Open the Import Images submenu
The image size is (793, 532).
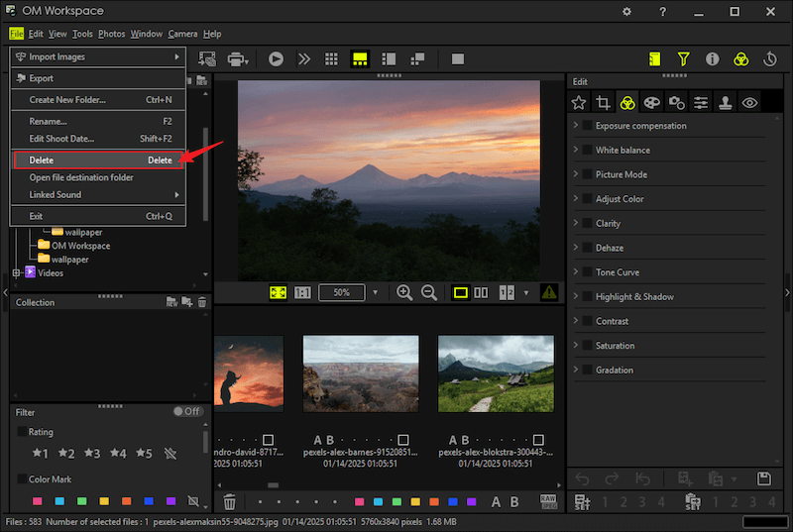[x=98, y=57]
